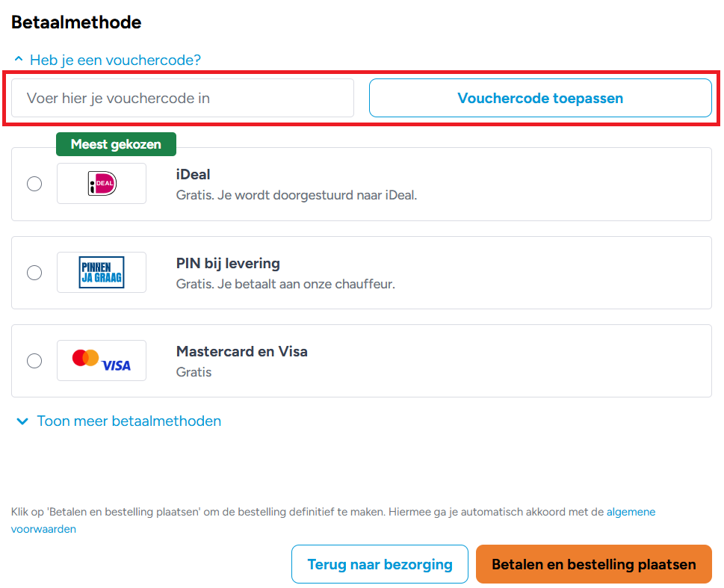The image size is (724, 588).
Task: Click Terug naar bezorging
Action: point(380,564)
